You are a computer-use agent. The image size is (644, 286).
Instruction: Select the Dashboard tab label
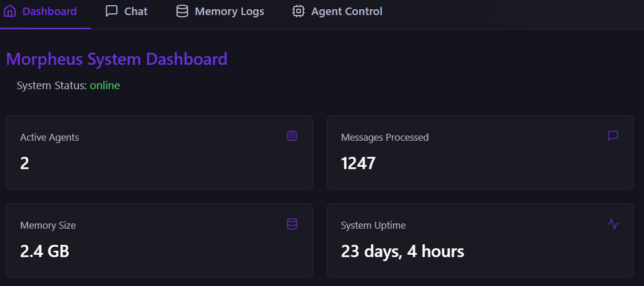coord(50,12)
